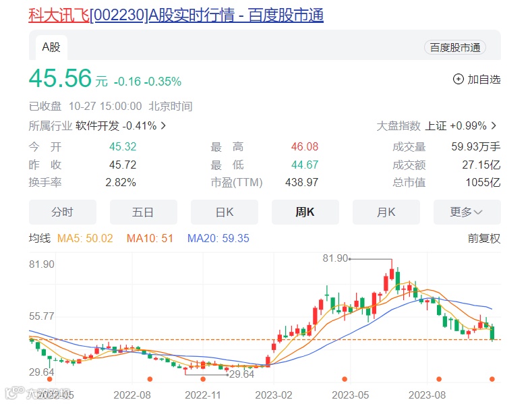Viewport: 532px width, 404px height.
Task: Switch to the 分时 chart tab
Action: [63, 212]
